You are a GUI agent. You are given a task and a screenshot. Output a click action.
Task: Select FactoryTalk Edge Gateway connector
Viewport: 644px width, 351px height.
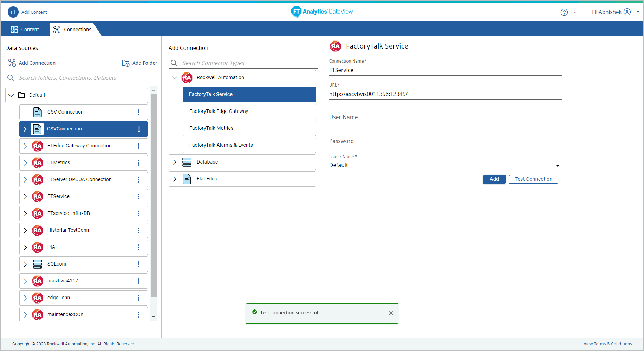[249, 111]
